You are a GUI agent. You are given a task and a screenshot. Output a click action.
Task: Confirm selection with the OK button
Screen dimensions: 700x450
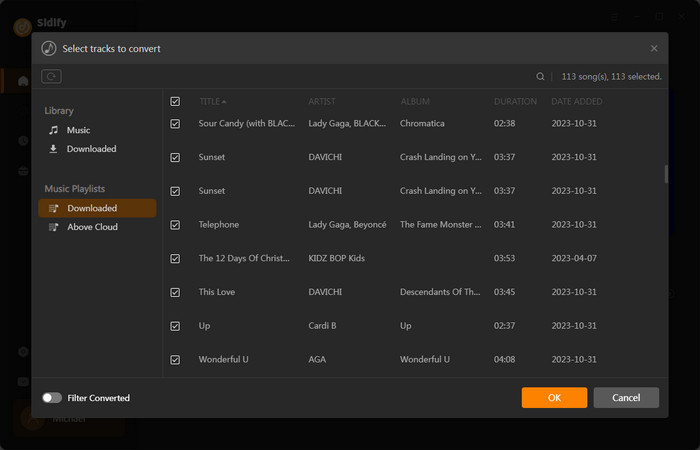(x=554, y=397)
